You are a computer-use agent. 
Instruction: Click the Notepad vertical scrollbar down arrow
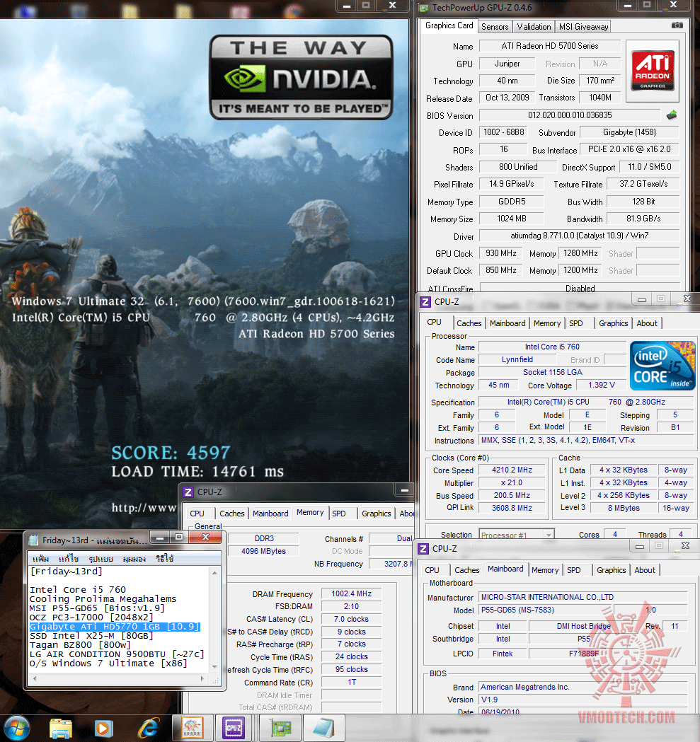[x=214, y=667]
